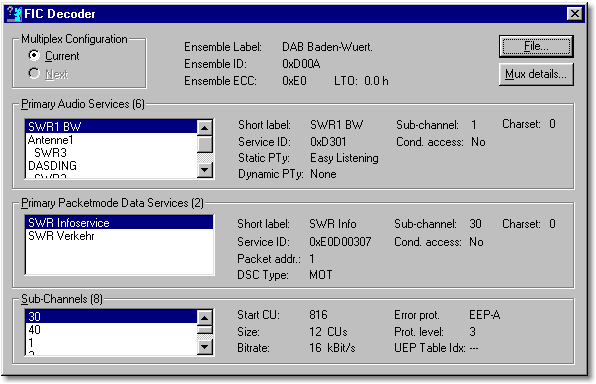Select sub-channel 40 in Sub-Channels list

(x=111, y=330)
